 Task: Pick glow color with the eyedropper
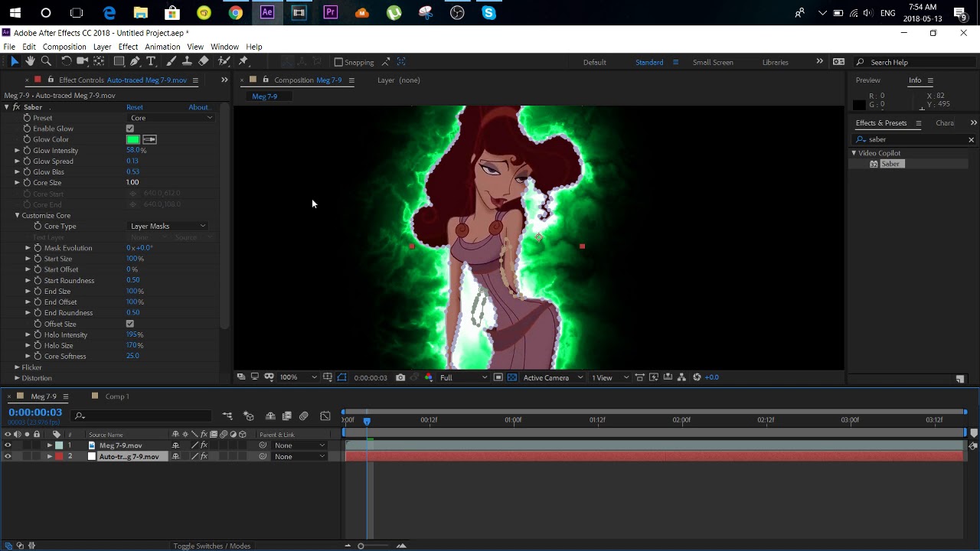pyautogui.click(x=149, y=139)
